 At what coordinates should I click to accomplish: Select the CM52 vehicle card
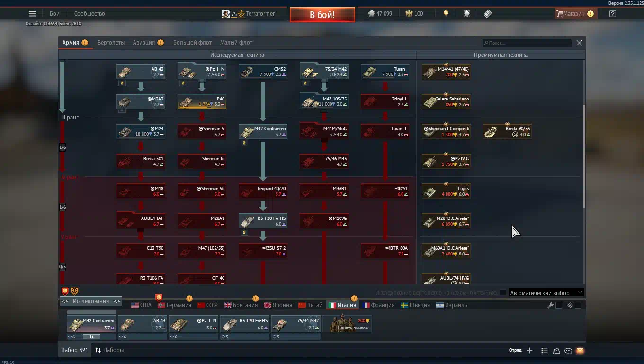point(263,72)
